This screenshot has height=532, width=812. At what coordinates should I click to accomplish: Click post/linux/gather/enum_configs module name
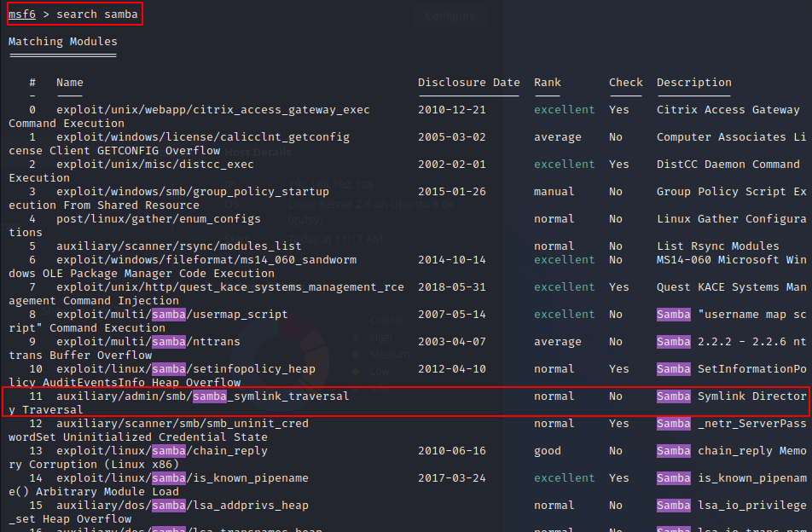[159, 219]
